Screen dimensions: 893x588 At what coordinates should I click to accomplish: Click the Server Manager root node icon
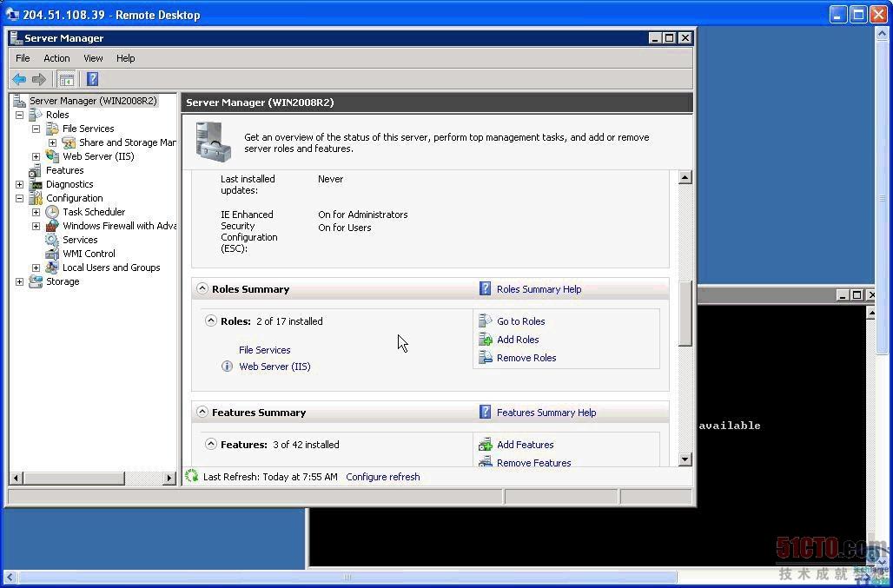click(19, 101)
